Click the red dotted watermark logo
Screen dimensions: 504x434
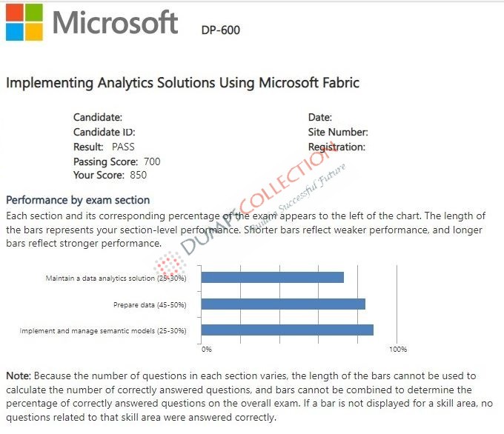pyautogui.click(x=170, y=264)
